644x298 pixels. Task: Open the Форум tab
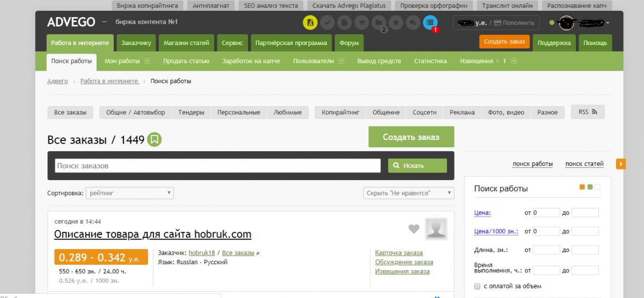click(x=349, y=43)
